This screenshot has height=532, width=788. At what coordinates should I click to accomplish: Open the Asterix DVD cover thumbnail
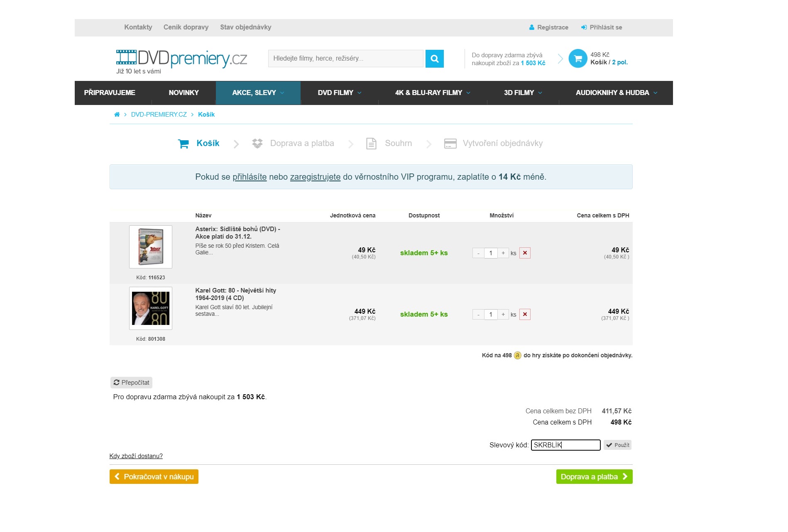coord(150,247)
